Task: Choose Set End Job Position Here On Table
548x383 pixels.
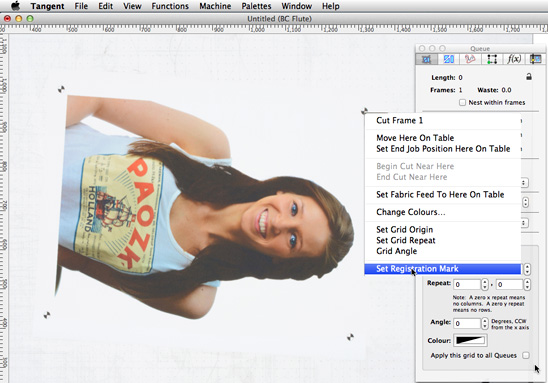Action: (442, 149)
